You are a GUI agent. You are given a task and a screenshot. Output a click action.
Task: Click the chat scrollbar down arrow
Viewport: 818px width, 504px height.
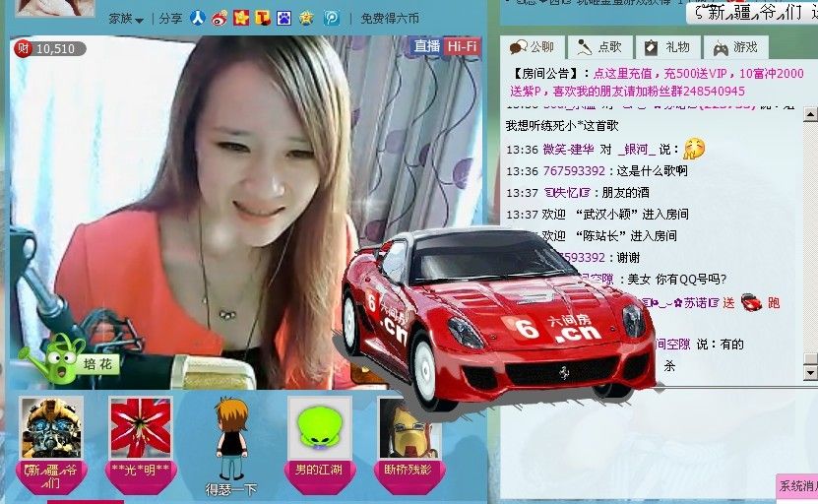[x=810, y=372]
